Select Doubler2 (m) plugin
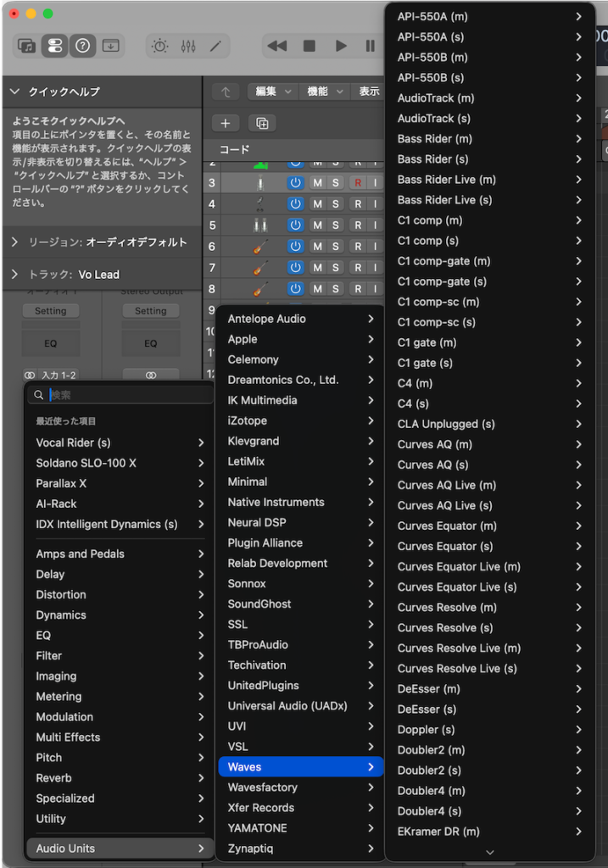This screenshot has height=868, width=608. [x=489, y=749]
